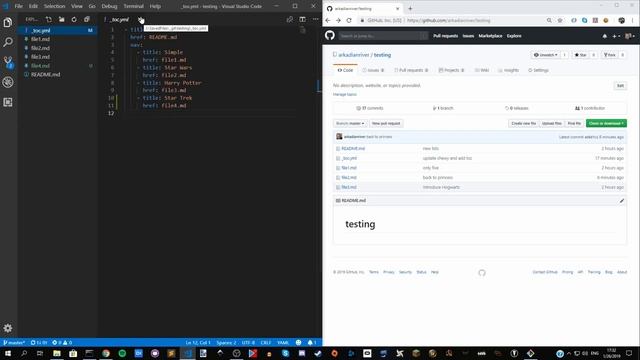Screen dimensions: 640x360
Task: Open file1.md in VS Code Explorer
Action: click(x=40, y=39)
